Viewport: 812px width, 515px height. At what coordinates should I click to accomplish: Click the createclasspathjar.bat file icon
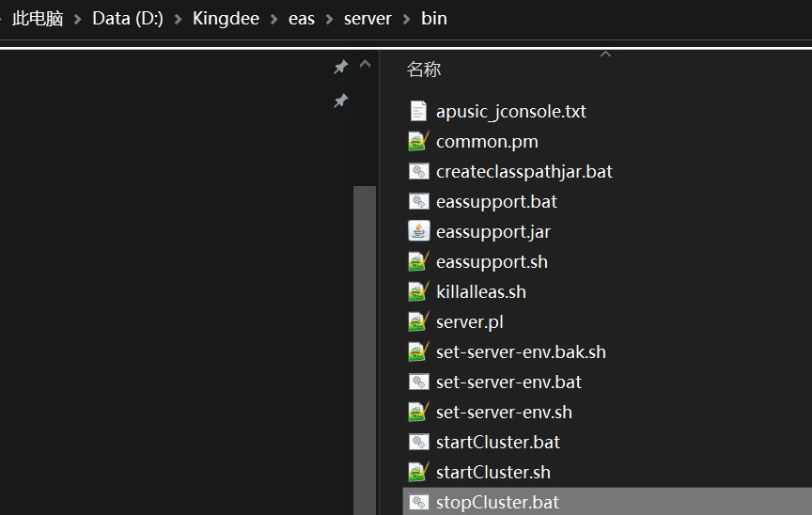(x=418, y=171)
